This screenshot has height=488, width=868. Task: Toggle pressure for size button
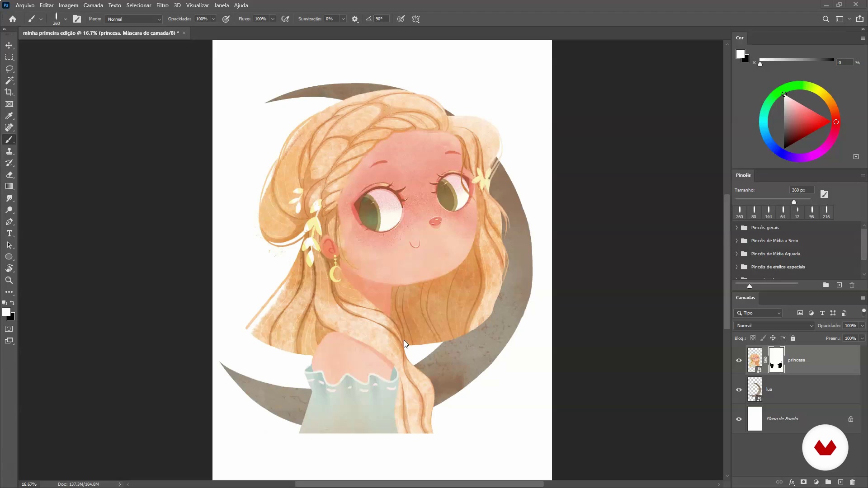(401, 19)
